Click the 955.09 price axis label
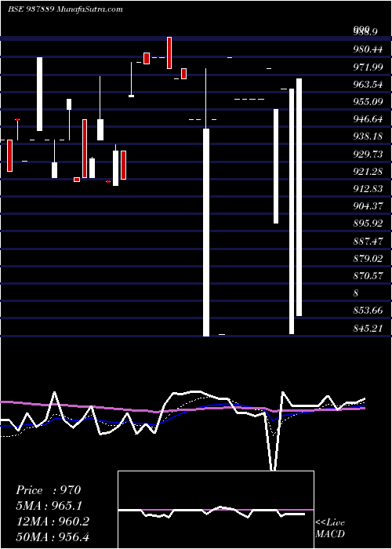 368,102
